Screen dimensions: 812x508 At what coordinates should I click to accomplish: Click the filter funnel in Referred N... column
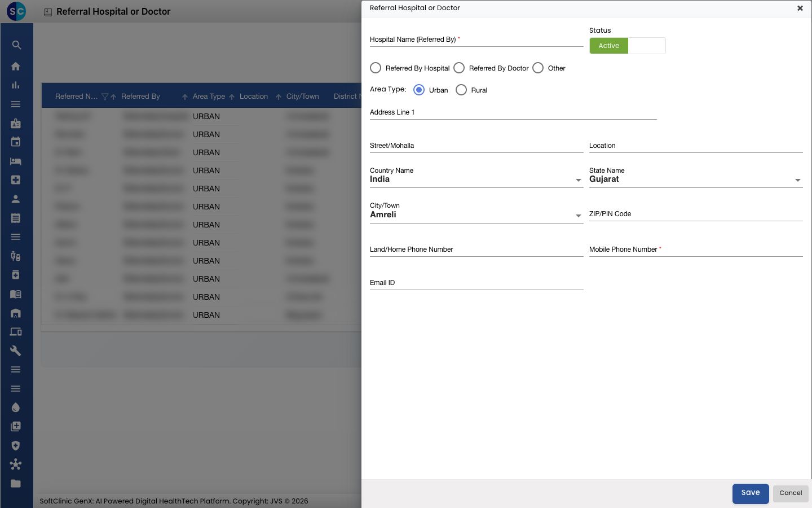coord(105,97)
